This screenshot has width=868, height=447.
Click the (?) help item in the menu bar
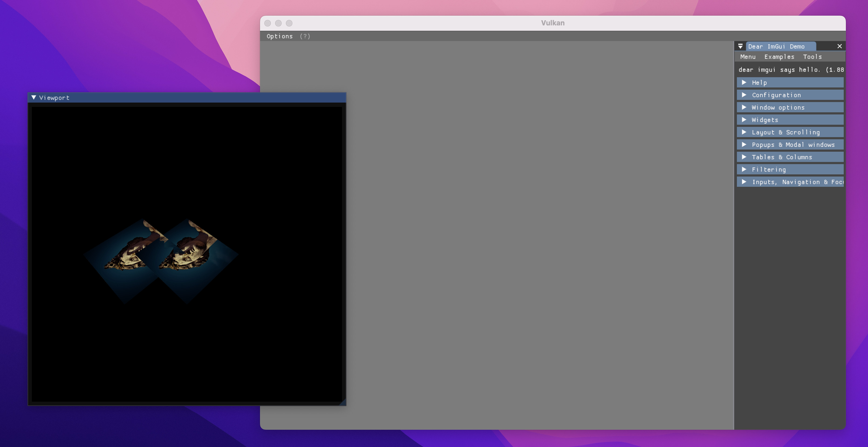point(305,36)
